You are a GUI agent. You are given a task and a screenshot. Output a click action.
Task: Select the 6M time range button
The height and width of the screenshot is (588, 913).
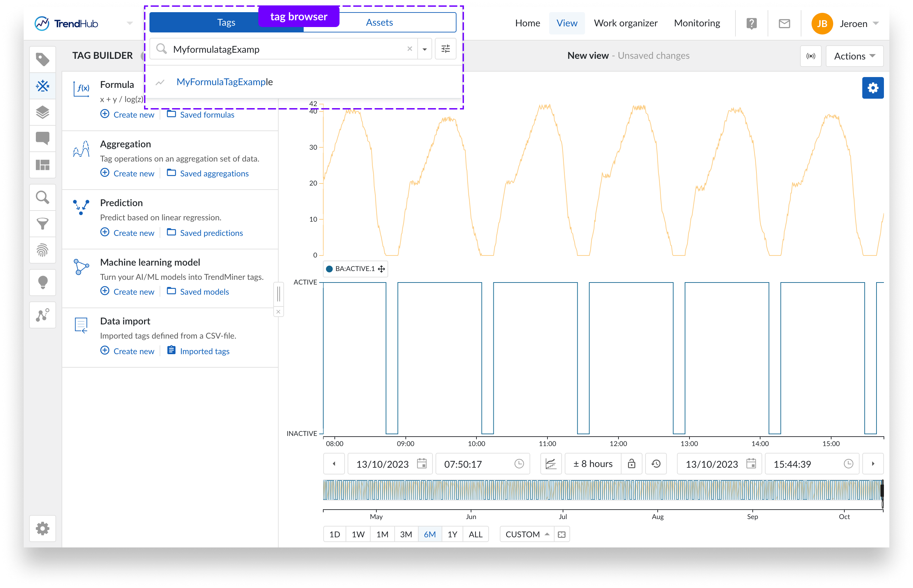[x=430, y=534]
